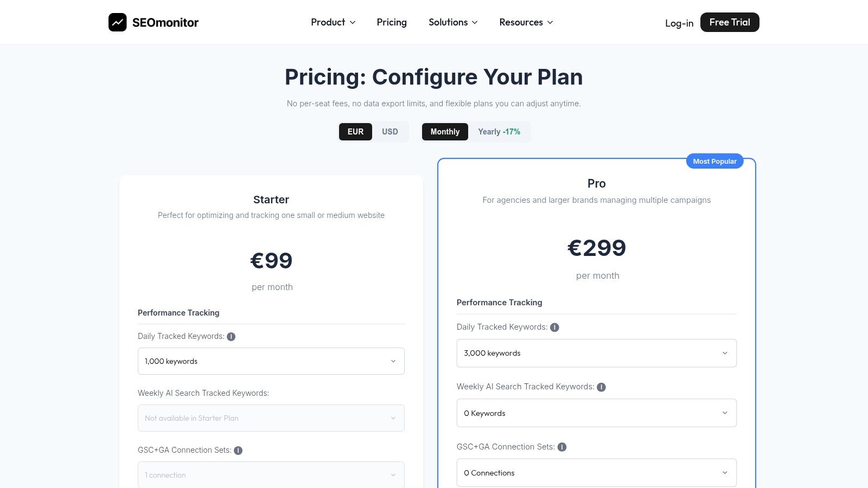Click the Free Trial button
The image size is (868, 488).
[730, 22]
